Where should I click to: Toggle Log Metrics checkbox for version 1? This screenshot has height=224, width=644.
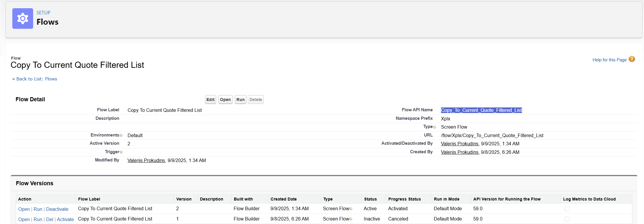click(x=567, y=219)
